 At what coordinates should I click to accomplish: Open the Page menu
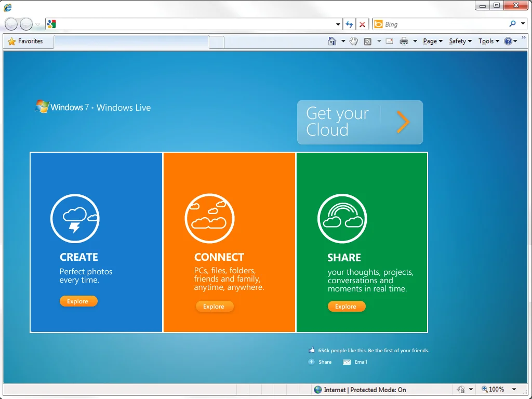pyautogui.click(x=433, y=41)
